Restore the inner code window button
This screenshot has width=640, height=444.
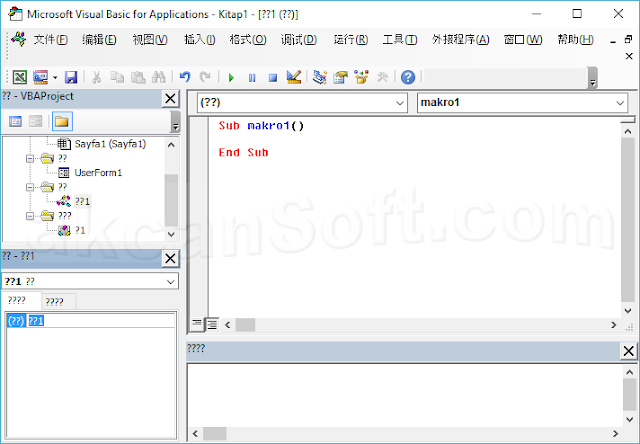tap(628, 39)
